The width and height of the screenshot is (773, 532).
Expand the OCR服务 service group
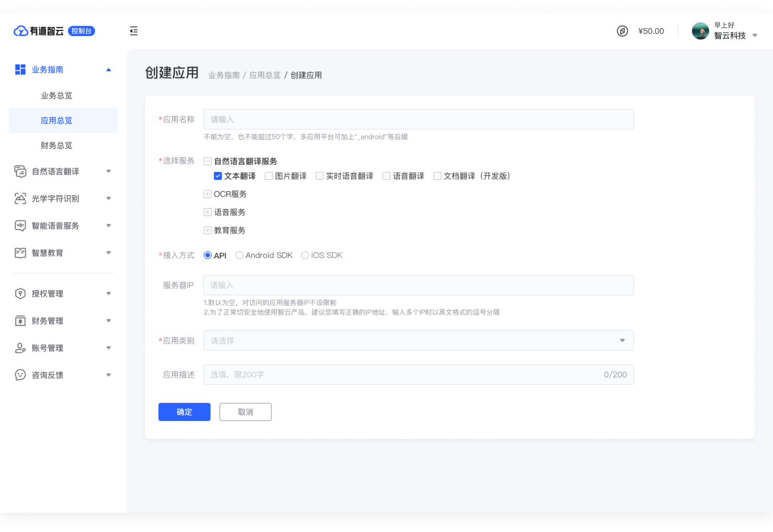pos(208,194)
